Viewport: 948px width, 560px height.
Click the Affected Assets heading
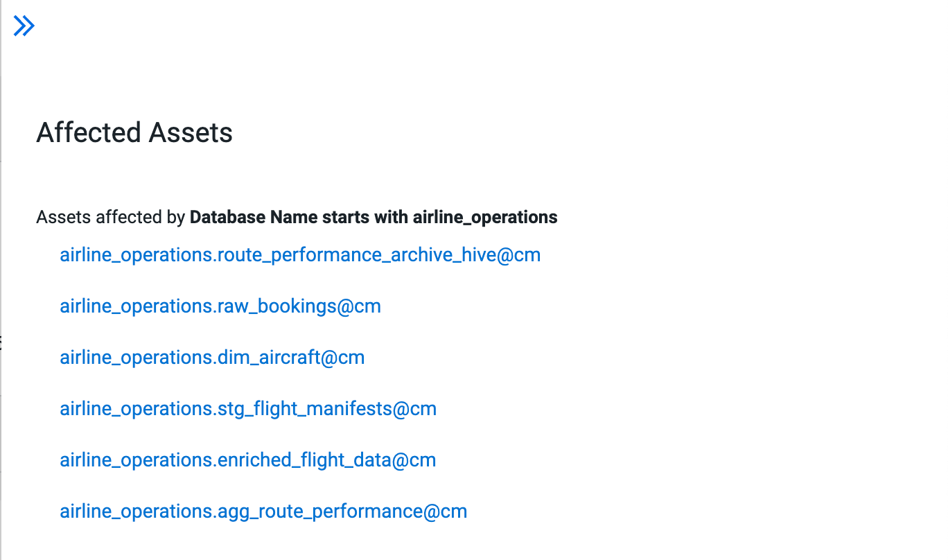[x=134, y=132]
